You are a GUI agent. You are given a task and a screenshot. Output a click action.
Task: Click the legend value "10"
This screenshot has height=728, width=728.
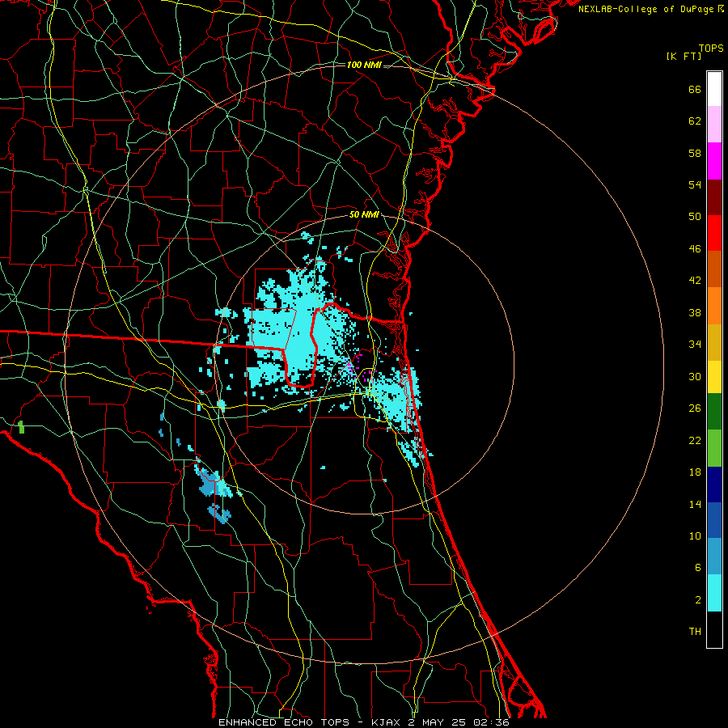[695, 536]
